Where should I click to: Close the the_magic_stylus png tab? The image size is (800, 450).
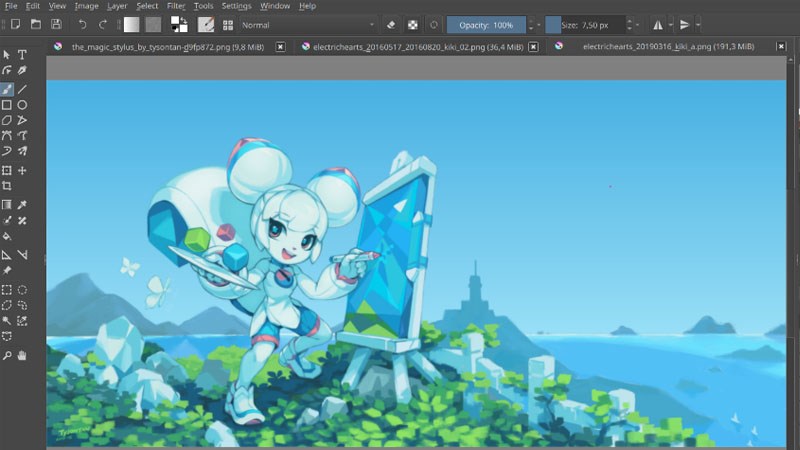pos(280,46)
